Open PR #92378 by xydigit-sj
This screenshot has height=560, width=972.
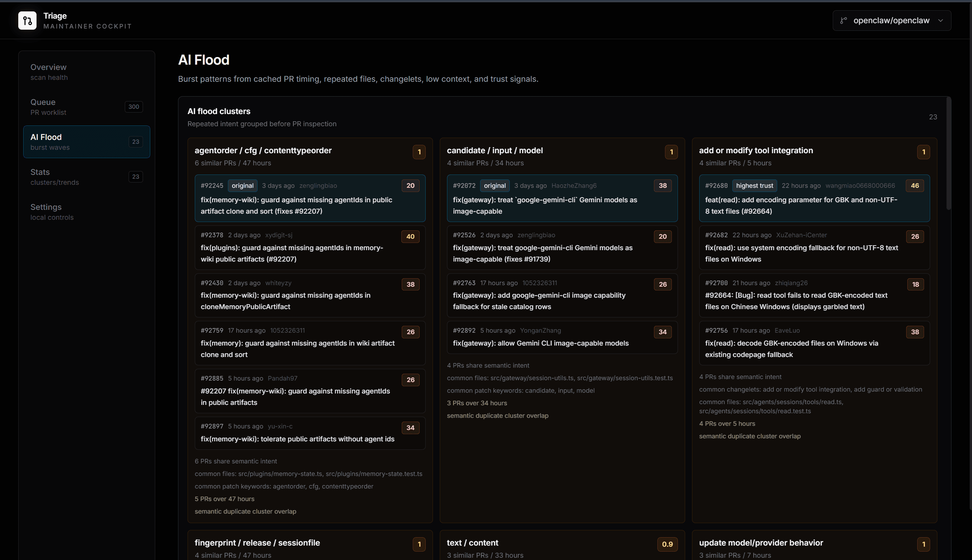tap(310, 248)
